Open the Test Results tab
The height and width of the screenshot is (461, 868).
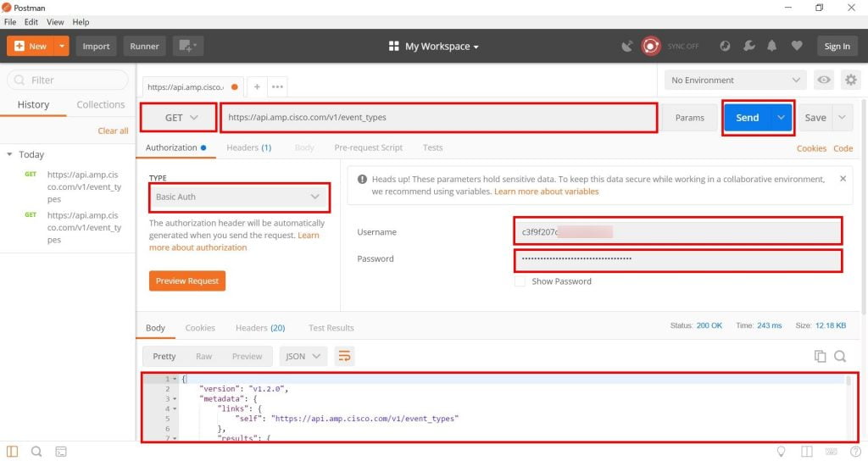(x=331, y=328)
